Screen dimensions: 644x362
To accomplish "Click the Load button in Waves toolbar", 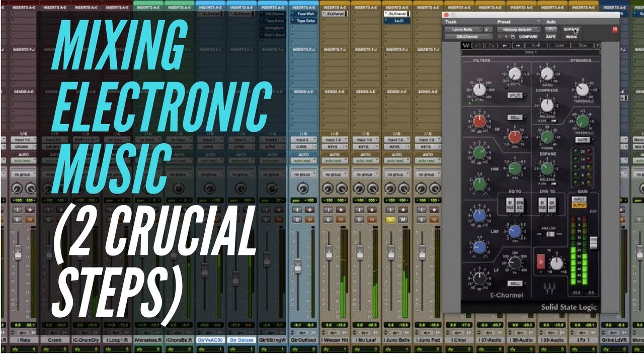I will click(560, 45).
